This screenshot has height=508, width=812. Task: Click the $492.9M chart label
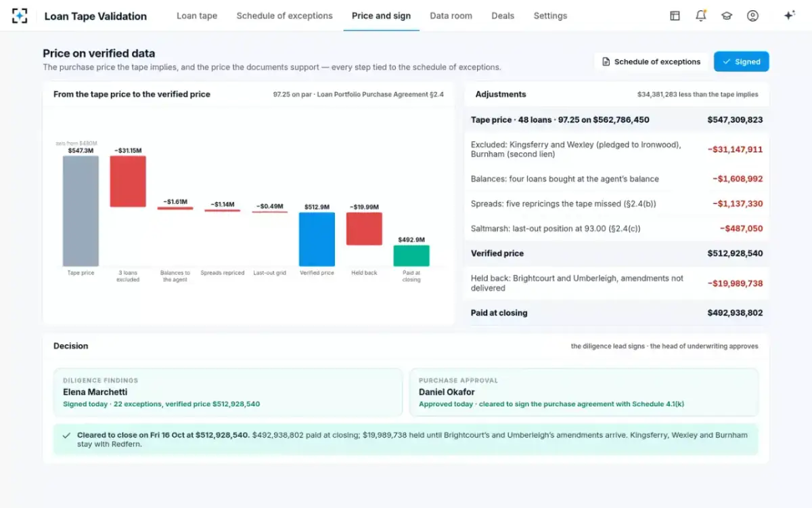411,240
